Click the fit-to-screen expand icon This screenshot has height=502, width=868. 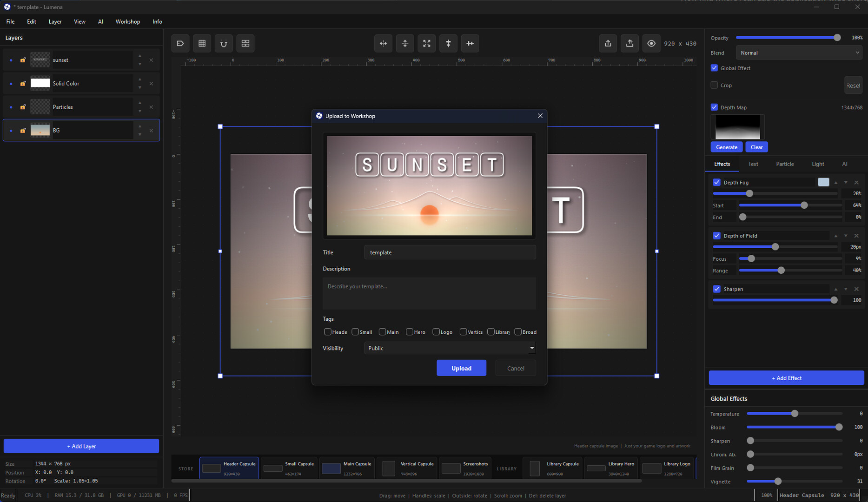pos(427,43)
